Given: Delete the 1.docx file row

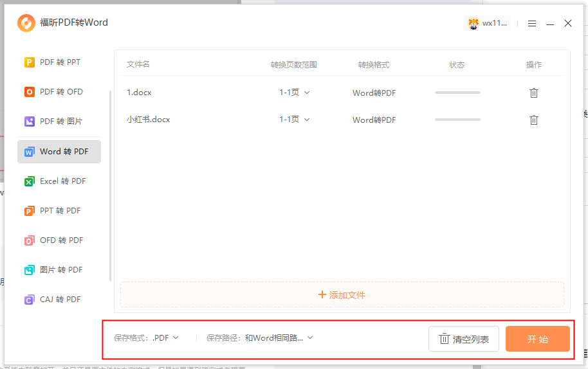Looking at the screenshot, I should (x=533, y=93).
